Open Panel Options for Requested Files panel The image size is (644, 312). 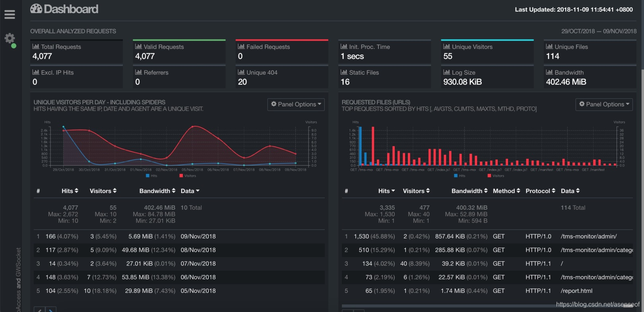tap(604, 104)
